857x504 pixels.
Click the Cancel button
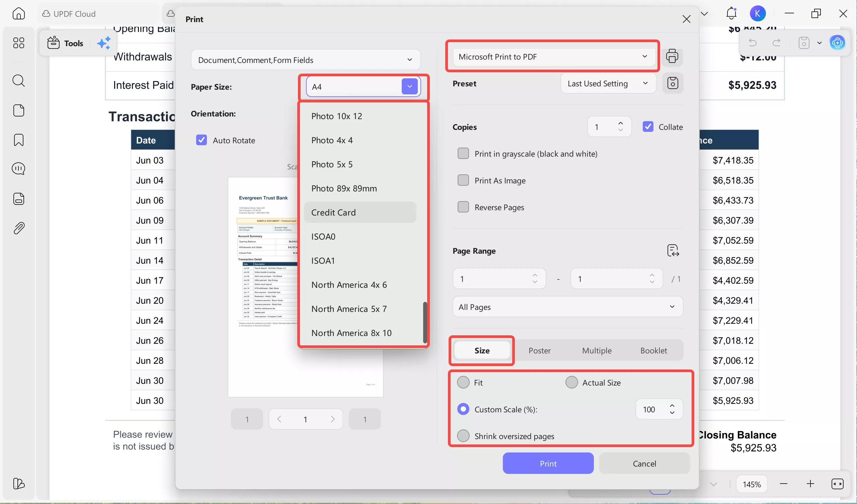(x=644, y=463)
